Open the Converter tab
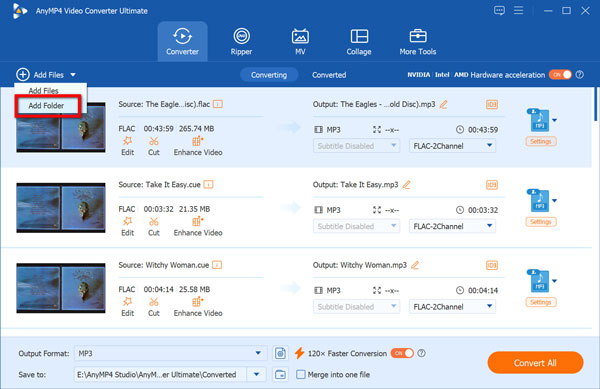Image resolution: width=600 pixels, height=389 pixels. [x=183, y=41]
